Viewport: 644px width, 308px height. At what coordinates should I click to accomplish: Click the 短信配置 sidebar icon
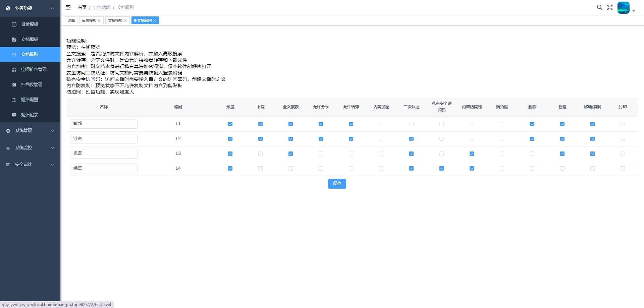[x=14, y=100]
